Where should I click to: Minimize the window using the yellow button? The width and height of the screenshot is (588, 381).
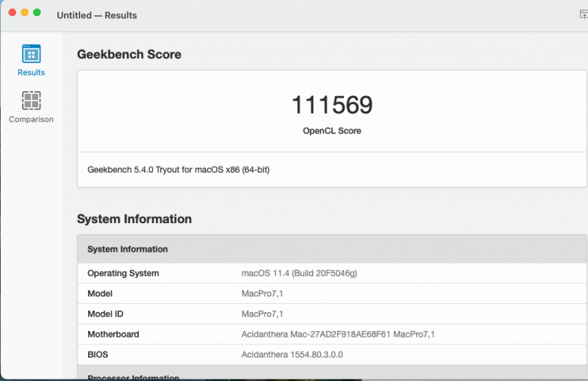(25, 12)
